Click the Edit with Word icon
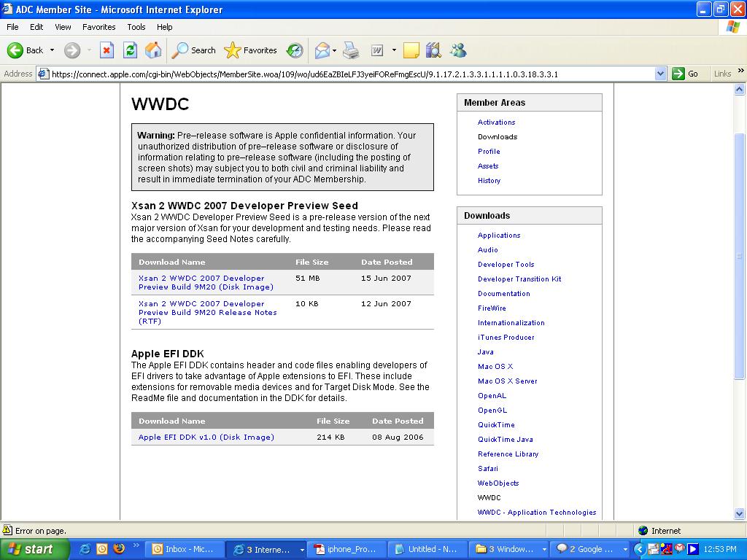The image size is (747, 560). pos(377,50)
